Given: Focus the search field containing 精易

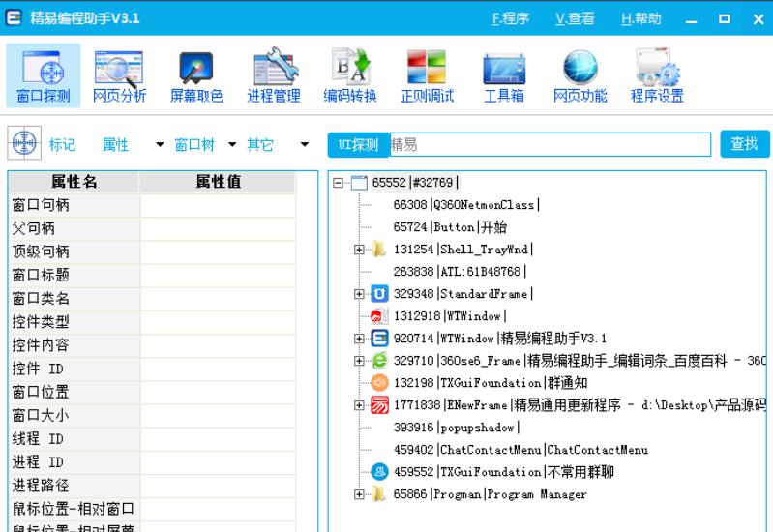Looking at the screenshot, I should pyautogui.click(x=550, y=144).
